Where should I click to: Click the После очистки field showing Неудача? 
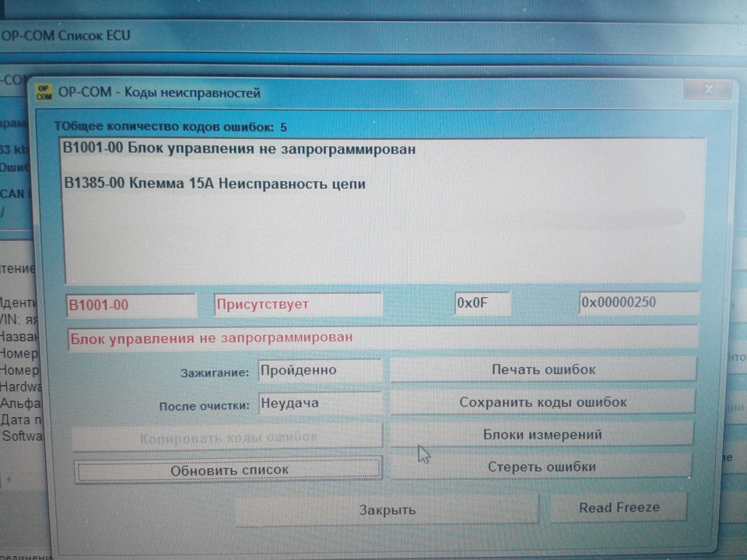point(320,404)
